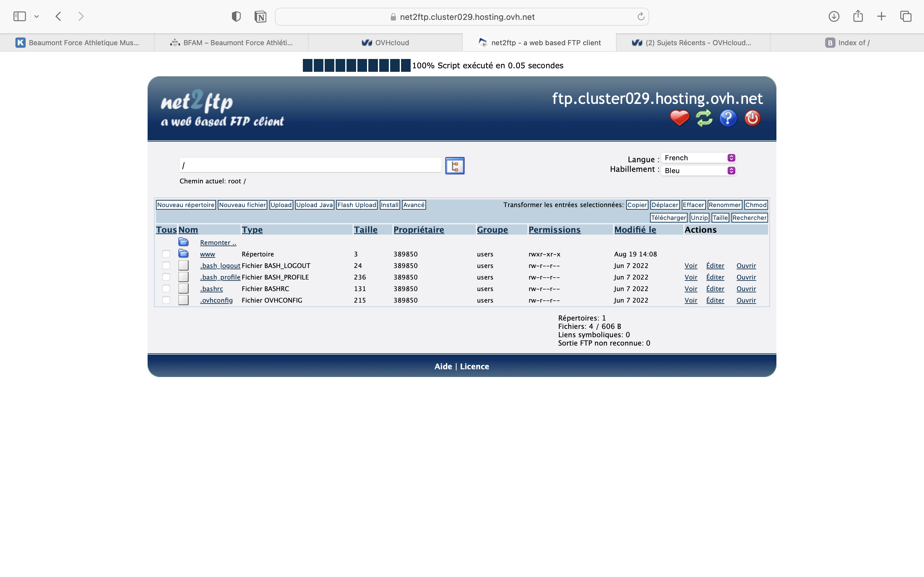Click the green refresh arrows icon
Image resolution: width=924 pixels, height=577 pixels.
coord(704,118)
